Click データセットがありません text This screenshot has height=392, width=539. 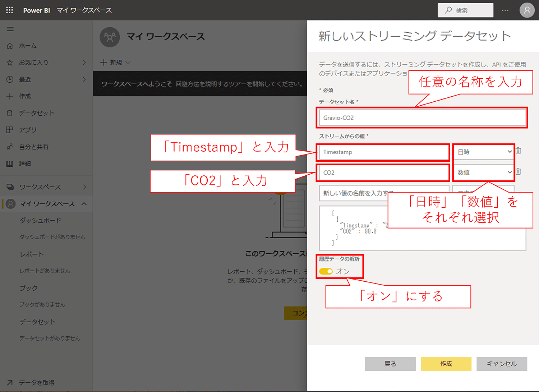[50, 338]
